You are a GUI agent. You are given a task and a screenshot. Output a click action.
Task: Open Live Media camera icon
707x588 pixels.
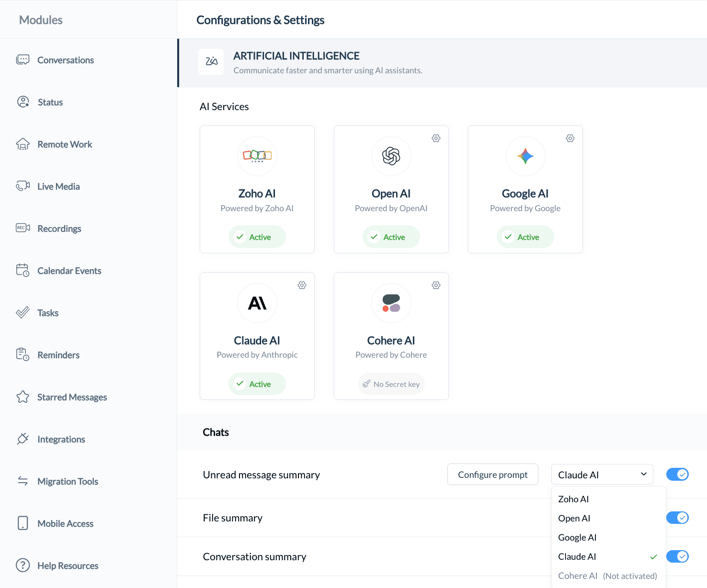click(23, 186)
